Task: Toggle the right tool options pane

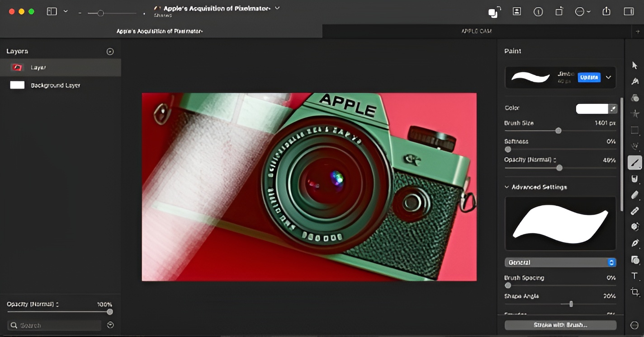Action: 629,12
